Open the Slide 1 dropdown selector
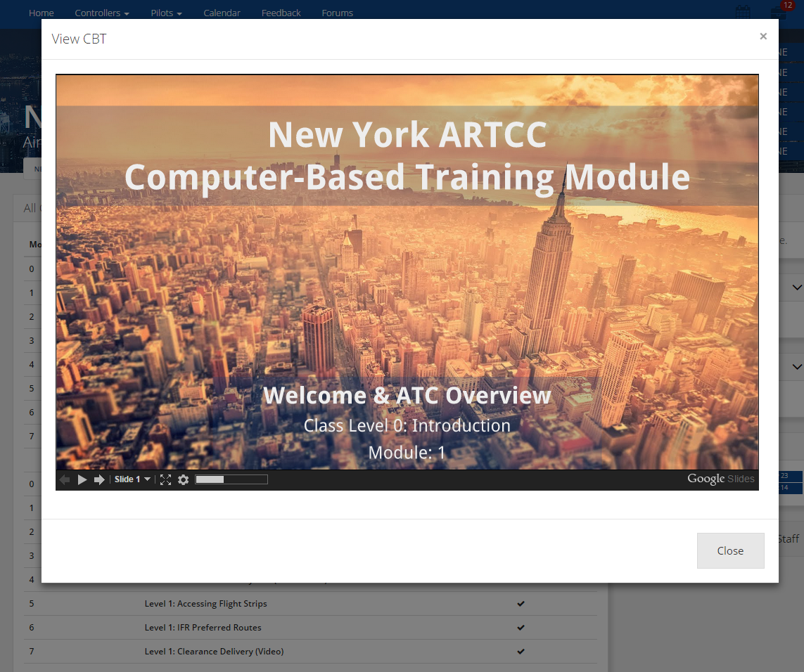Screen dimensions: 804x672 point(132,479)
